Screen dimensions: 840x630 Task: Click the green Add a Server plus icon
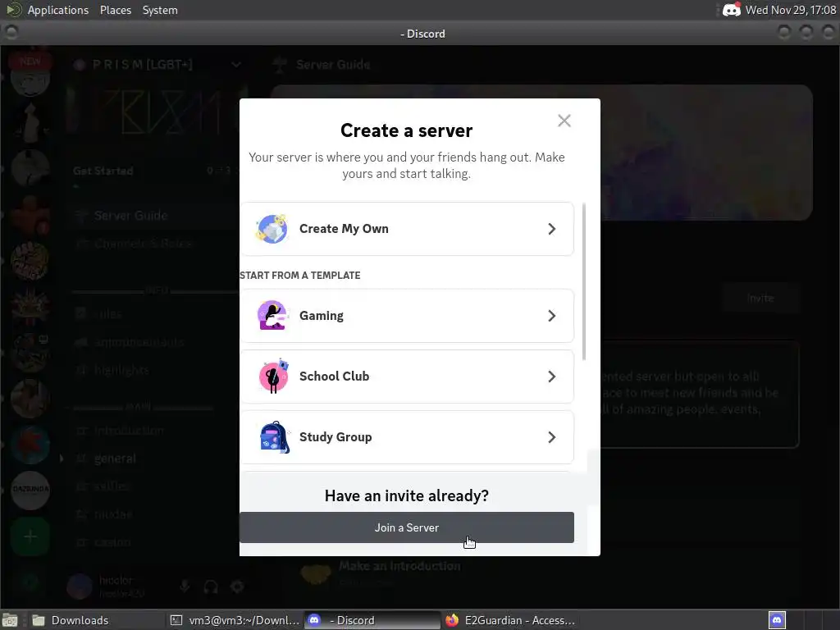30,536
